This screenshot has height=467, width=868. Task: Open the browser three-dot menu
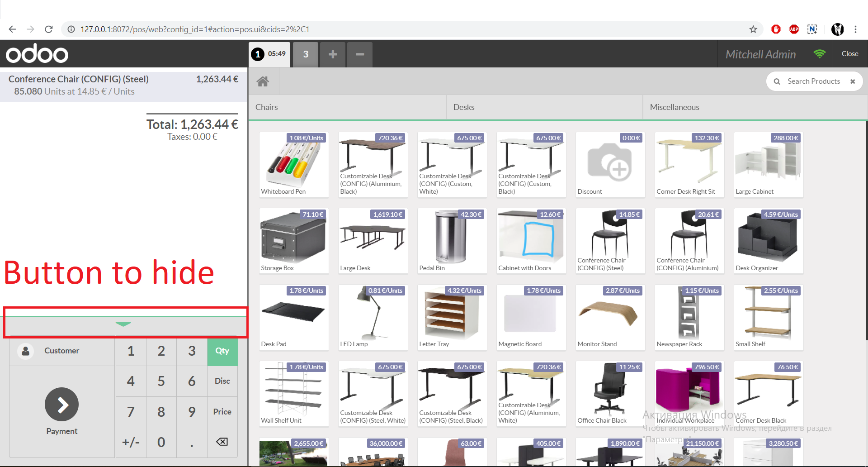pyautogui.click(x=855, y=29)
